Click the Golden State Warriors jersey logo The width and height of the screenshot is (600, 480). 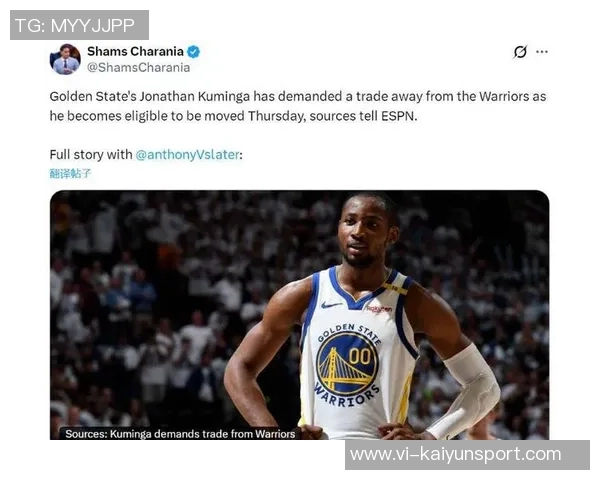pos(347,365)
